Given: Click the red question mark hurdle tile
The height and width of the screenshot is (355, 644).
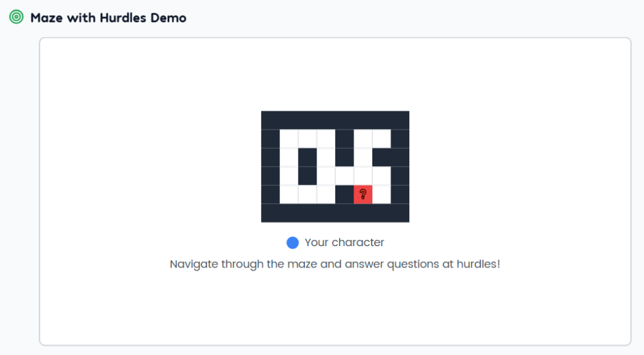Looking at the screenshot, I should pos(363,194).
